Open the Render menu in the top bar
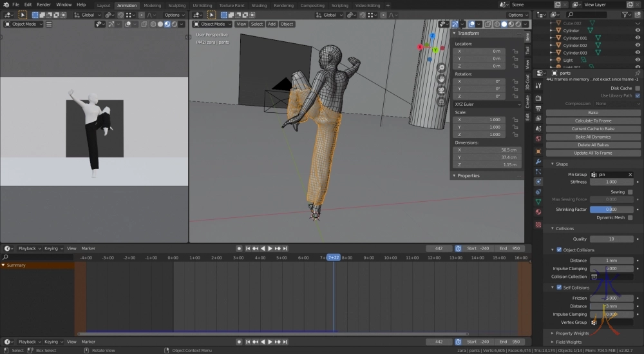The width and height of the screenshot is (644, 354). tap(45, 5)
